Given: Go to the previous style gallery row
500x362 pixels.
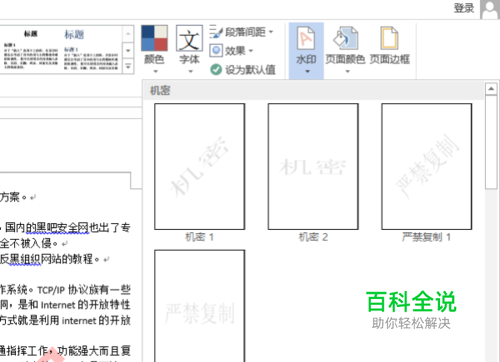Looking at the screenshot, I should (x=128, y=34).
